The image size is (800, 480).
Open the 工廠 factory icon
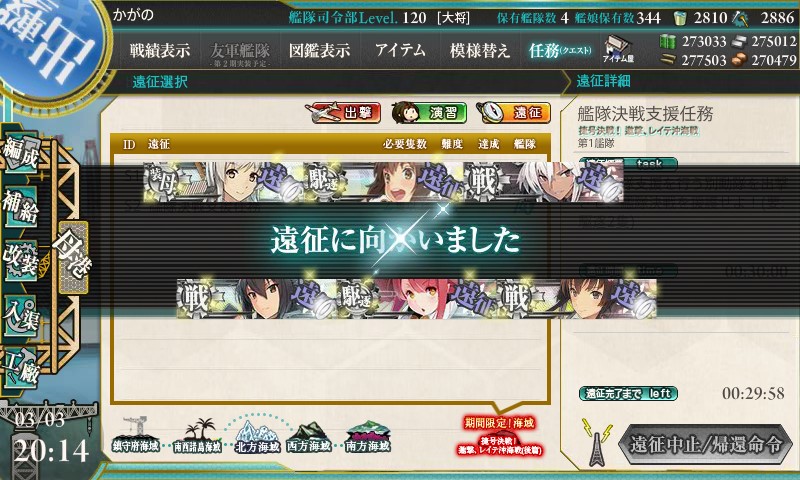[x=21, y=368]
